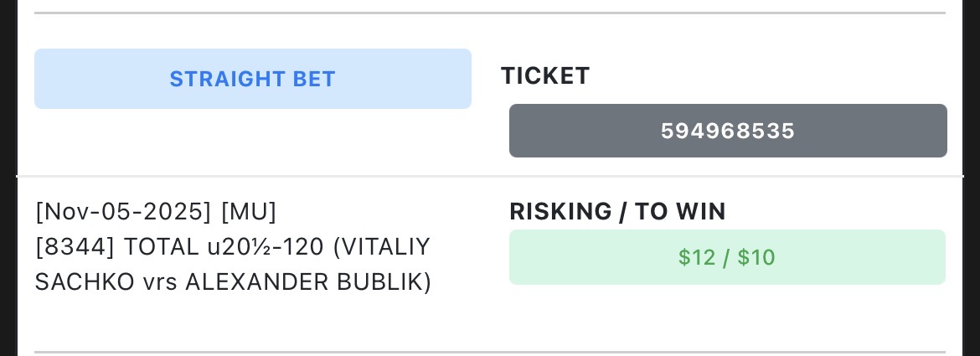
Task: Click the [MU] tag in bet description
Action: coord(249,212)
